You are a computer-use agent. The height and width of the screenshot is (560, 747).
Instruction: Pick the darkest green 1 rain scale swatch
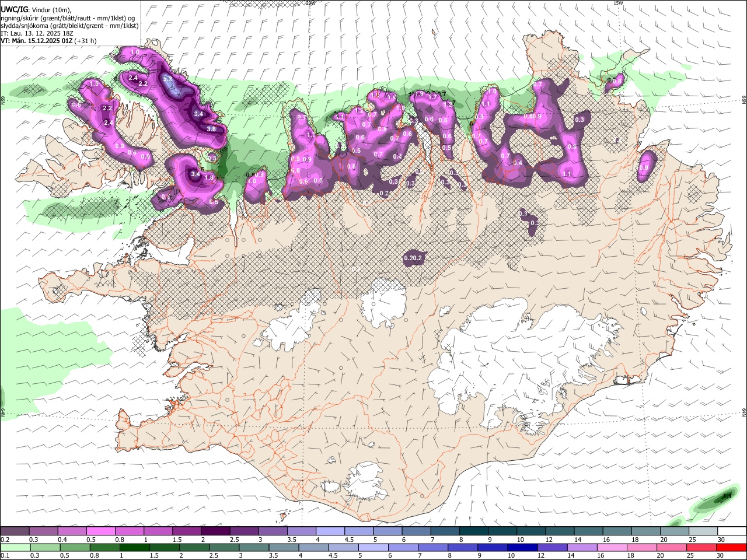tap(134, 548)
